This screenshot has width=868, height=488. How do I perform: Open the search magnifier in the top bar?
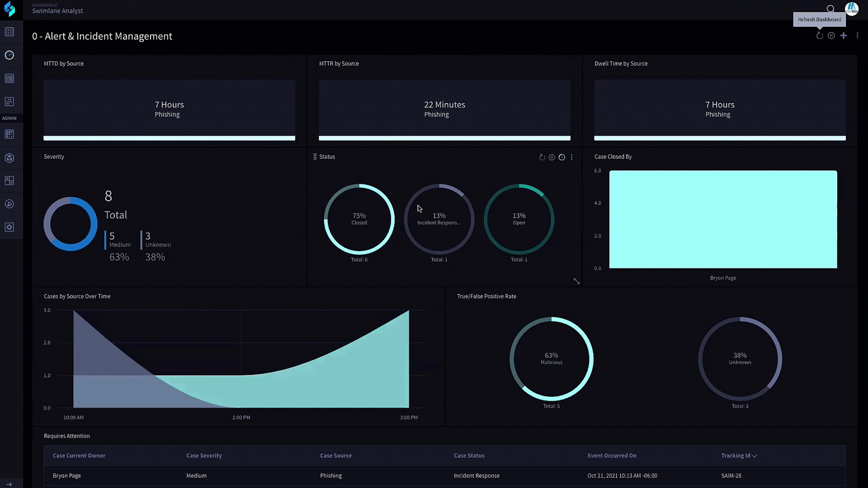coord(830,9)
